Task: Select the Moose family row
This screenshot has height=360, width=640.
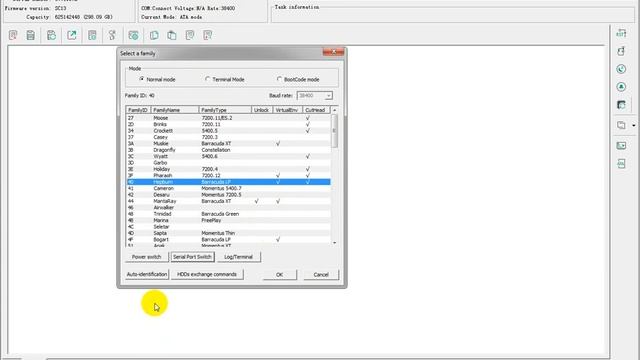Action: [x=228, y=118]
